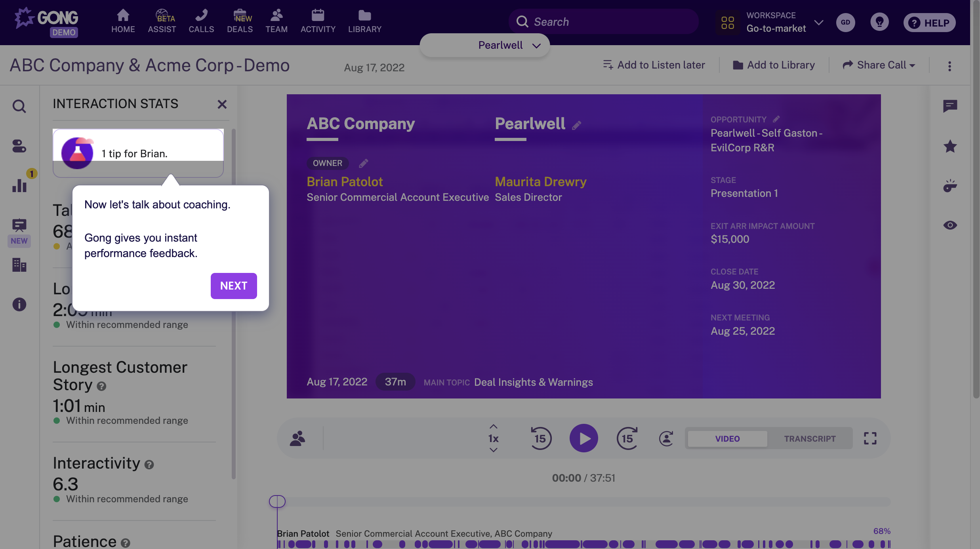Decrease playback speed with down chevron
Viewport: 980px width, 549px height.
pyautogui.click(x=493, y=450)
